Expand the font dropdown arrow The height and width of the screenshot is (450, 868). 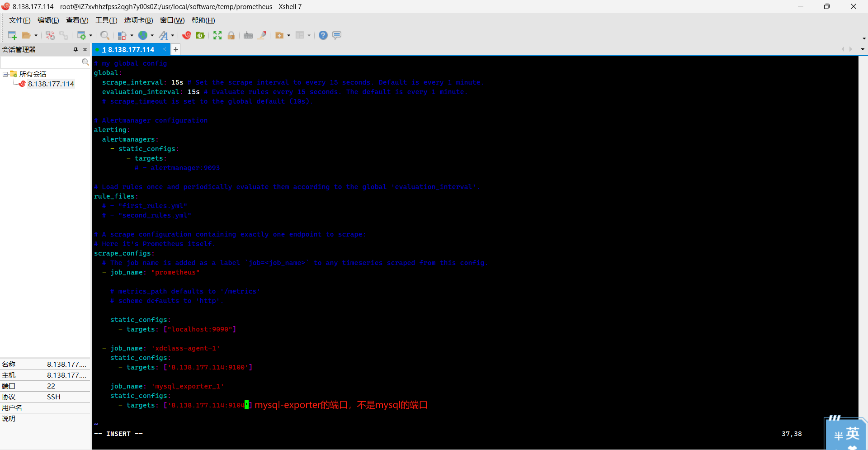coord(173,35)
